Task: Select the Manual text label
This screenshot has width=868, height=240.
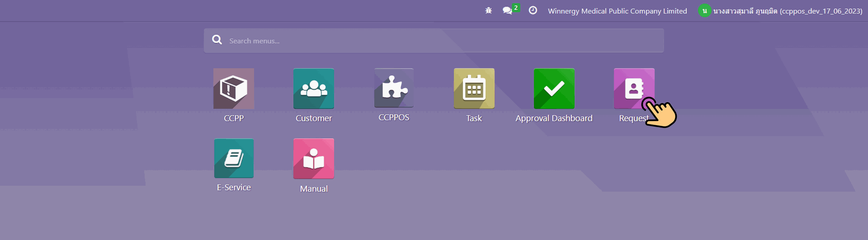Action: point(314,189)
